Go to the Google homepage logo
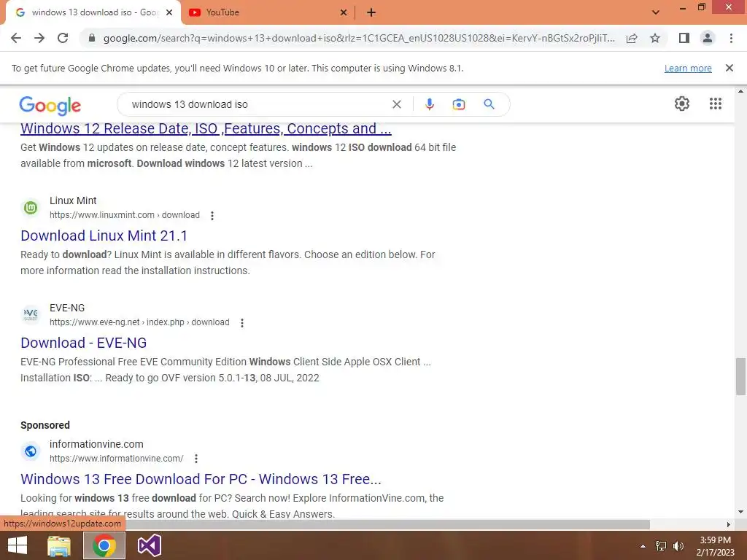The height and width of the screenshot is (560, 747). (x=50, y=106)
